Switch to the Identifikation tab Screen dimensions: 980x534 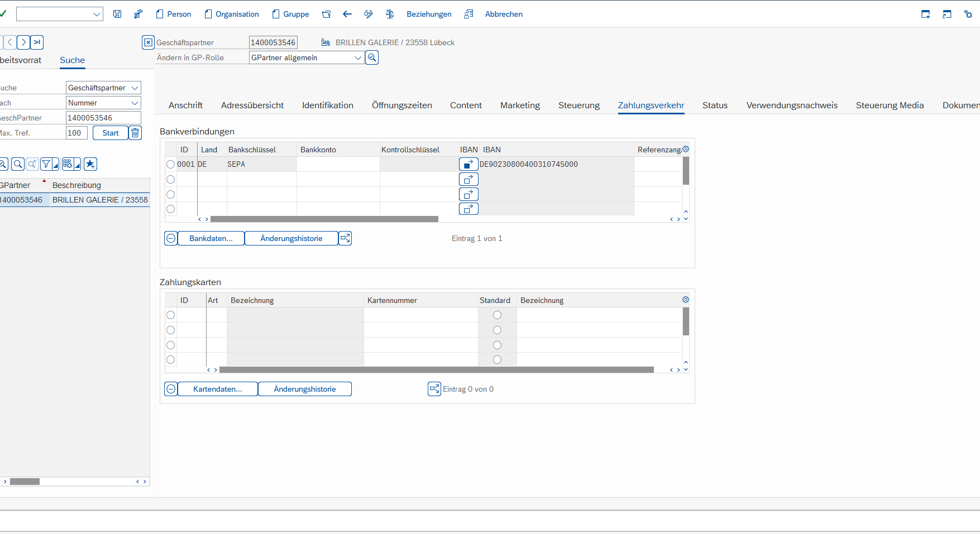[328, 105]
